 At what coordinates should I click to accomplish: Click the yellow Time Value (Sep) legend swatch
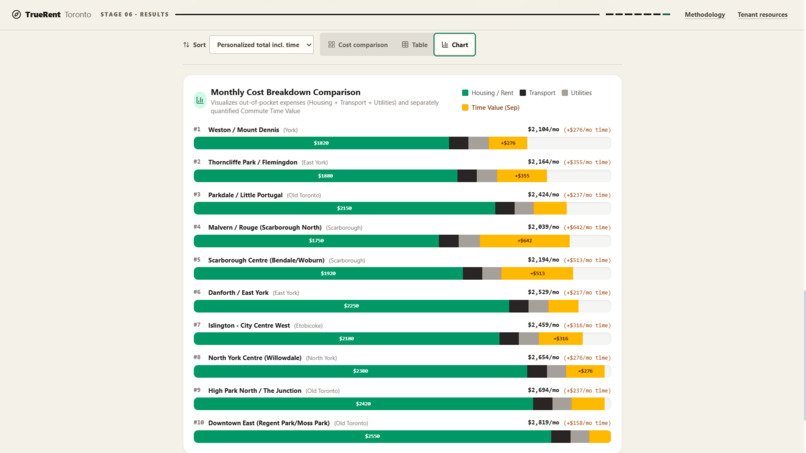point(465,107)
